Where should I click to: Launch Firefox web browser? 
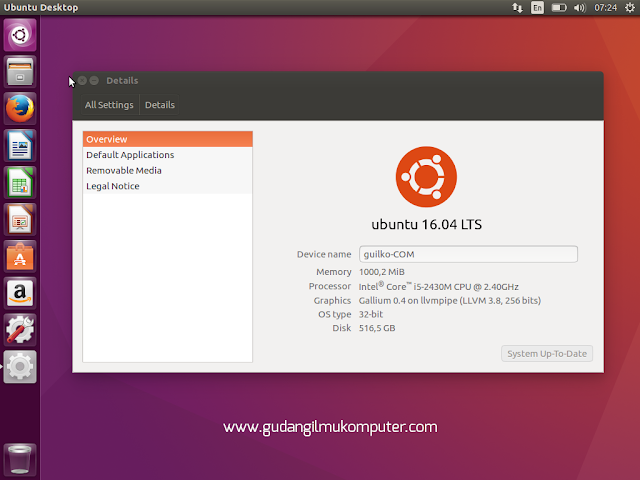click(x=20, y=109)
